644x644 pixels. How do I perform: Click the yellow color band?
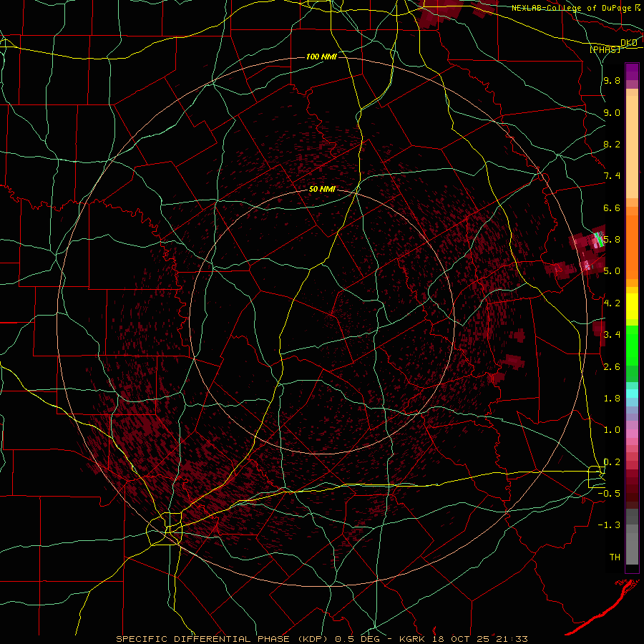coord(632,306)
